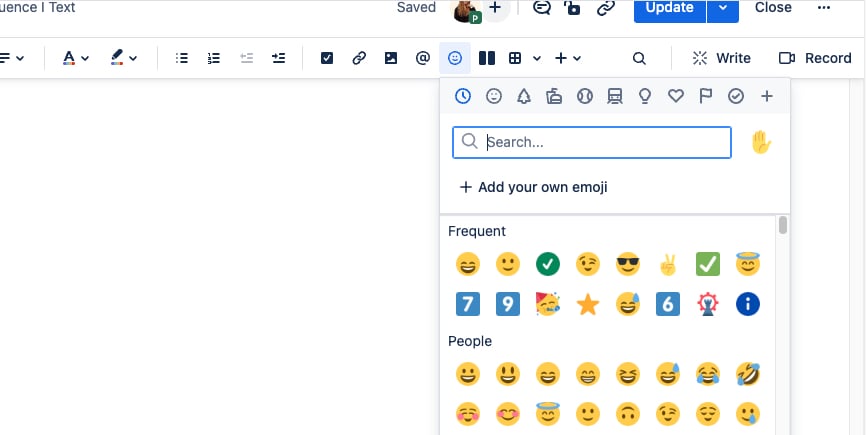Create a bullet list
The width and height of the screenshot is (866, 435).
182,58
